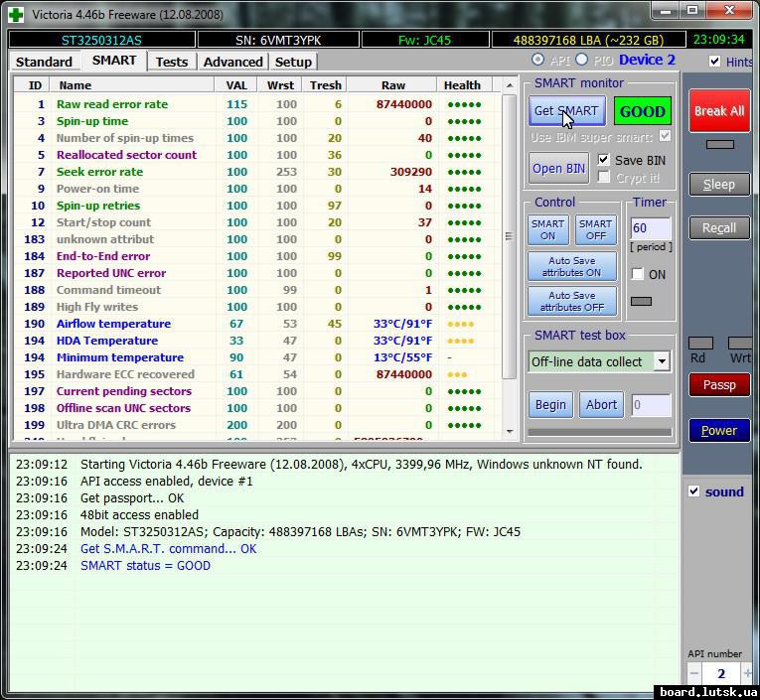Click the Get SMART button
The height and width of the screenshot is (700, 760).
pyautogui.click(x=565, y=111)
